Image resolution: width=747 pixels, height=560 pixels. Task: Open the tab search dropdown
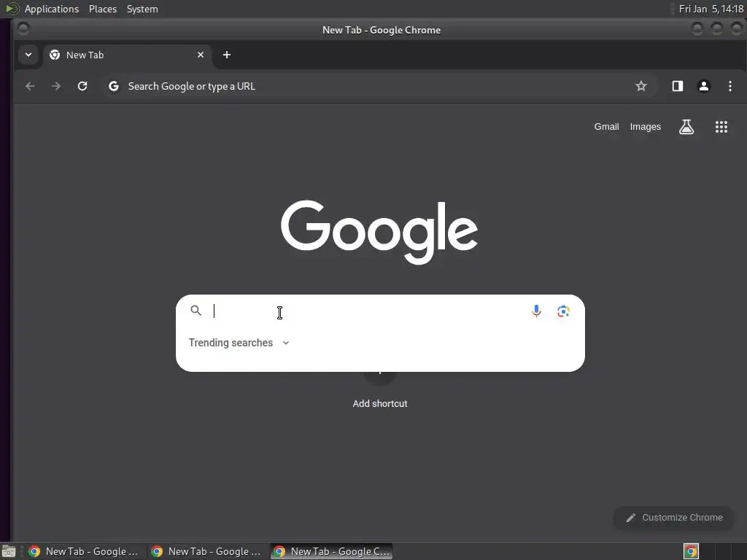pyautogui.click(x=28, y=55)
